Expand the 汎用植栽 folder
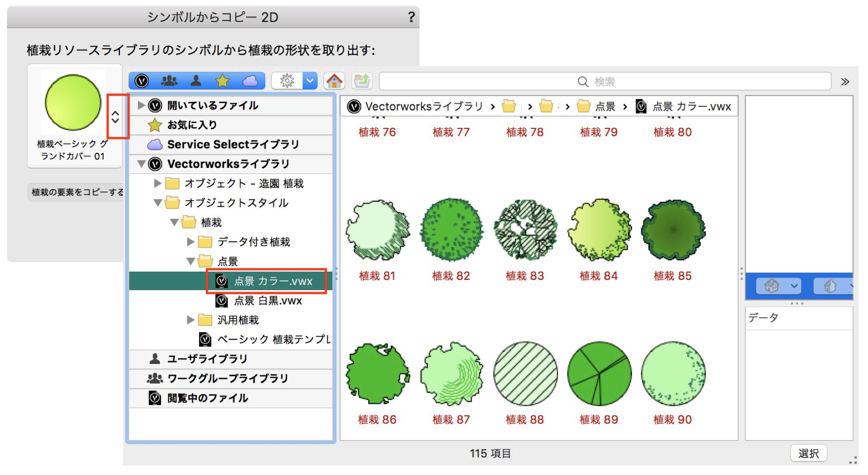Screen dimensions: 868x475 point(191,320)
